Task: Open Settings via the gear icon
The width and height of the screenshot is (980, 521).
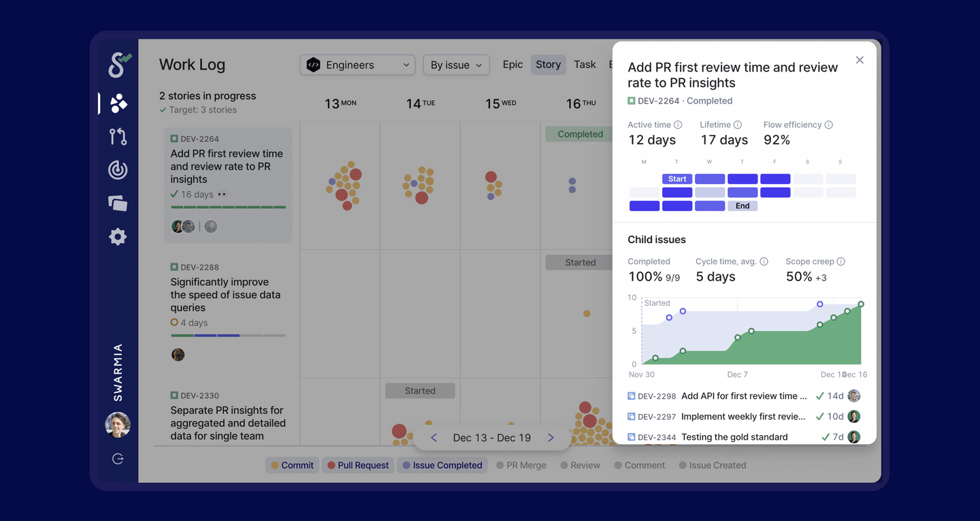Action: (117, 236)
